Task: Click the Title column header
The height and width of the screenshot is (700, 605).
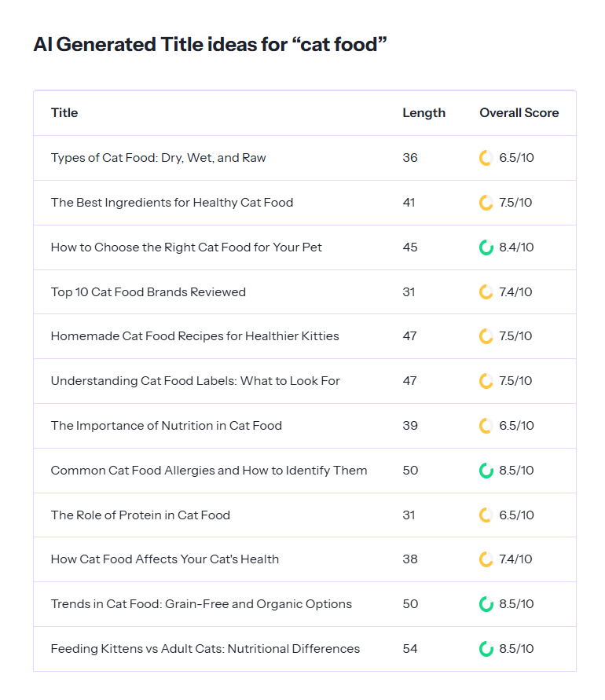Action: [64, 113]
